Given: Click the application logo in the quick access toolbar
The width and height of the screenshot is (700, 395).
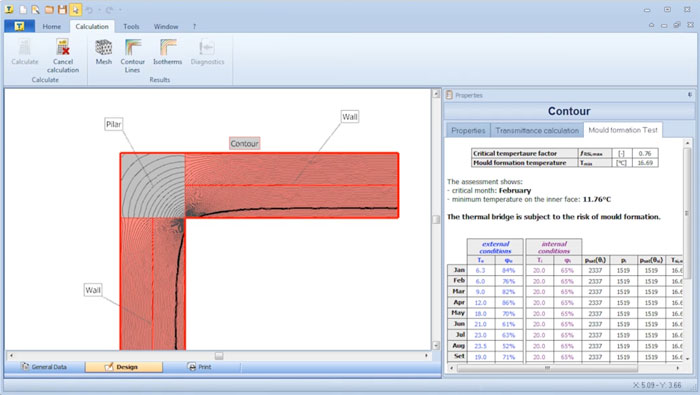Looking at the screenshot, I should (9, 9).
